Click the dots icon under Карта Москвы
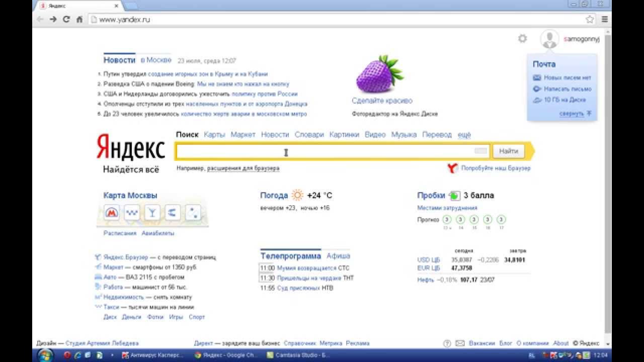The image size is (644, 362). (x=192, y=213)
